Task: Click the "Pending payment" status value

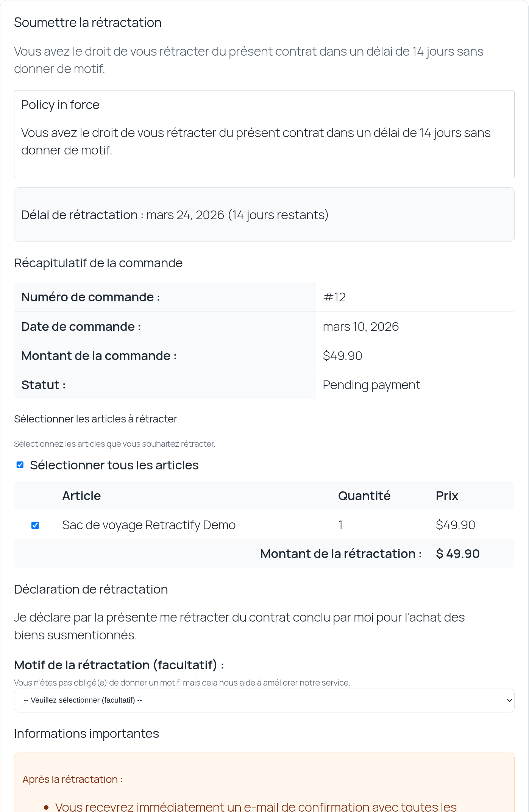Action: (371, 385)
